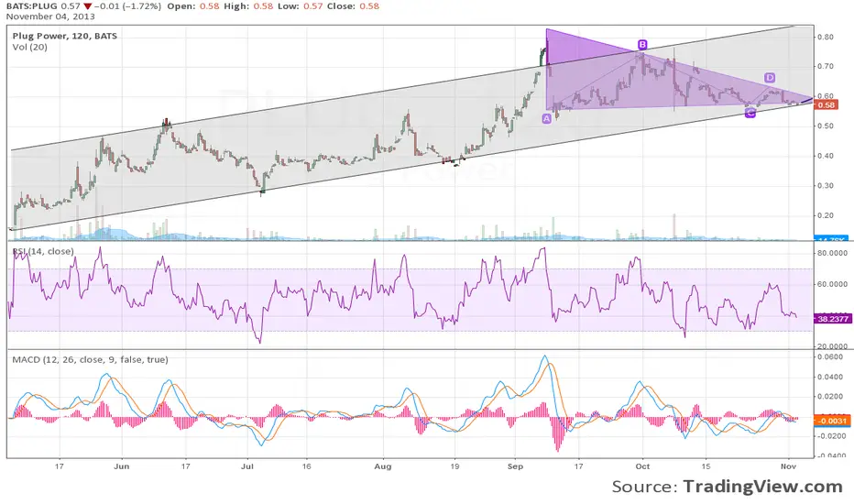Click the BATS:PLUG ticker symbol
The height and width of the screenshot is (504, 854).
[x=31, y=6]
